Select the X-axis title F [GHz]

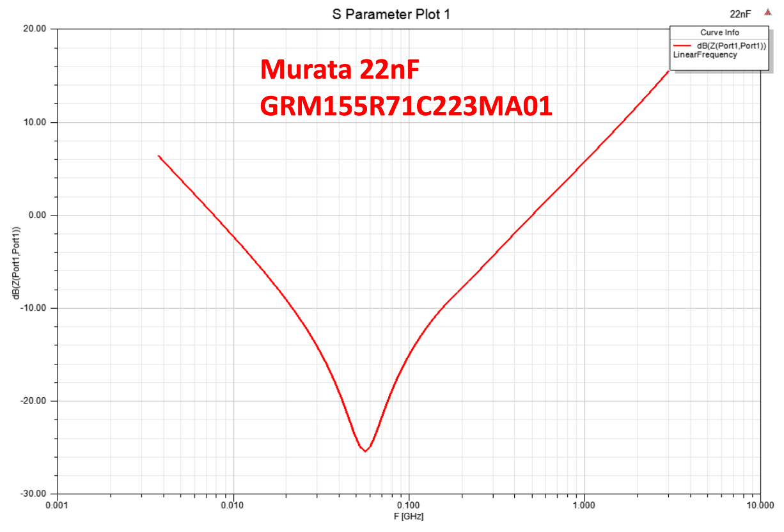pos(409,516)
